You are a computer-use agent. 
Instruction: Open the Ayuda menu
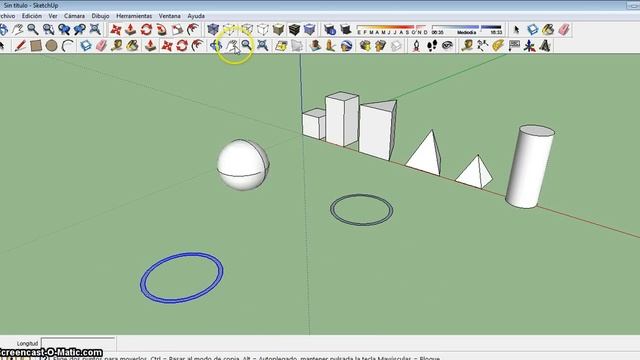[x=196, y=16]
